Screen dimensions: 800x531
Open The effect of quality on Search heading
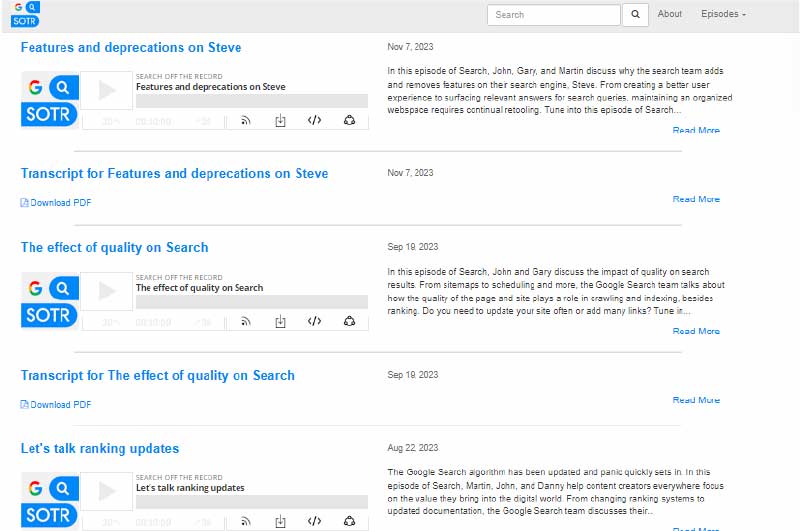115,247
